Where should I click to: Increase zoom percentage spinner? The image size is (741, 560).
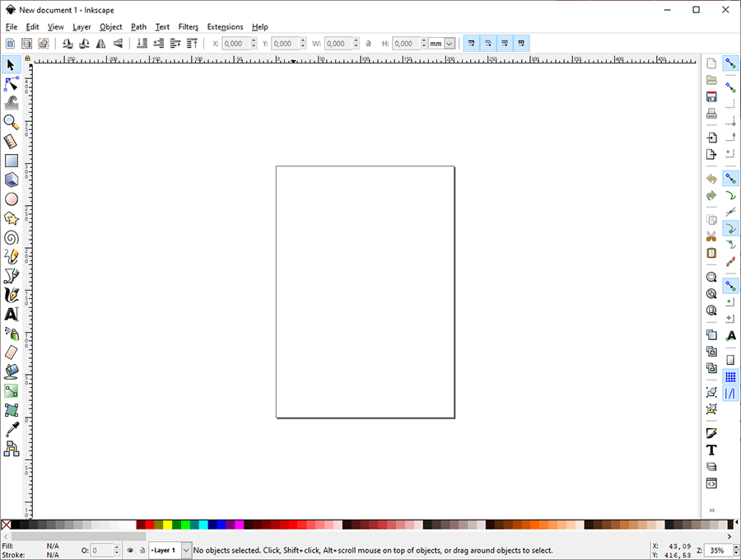click(x=736, y=548)
